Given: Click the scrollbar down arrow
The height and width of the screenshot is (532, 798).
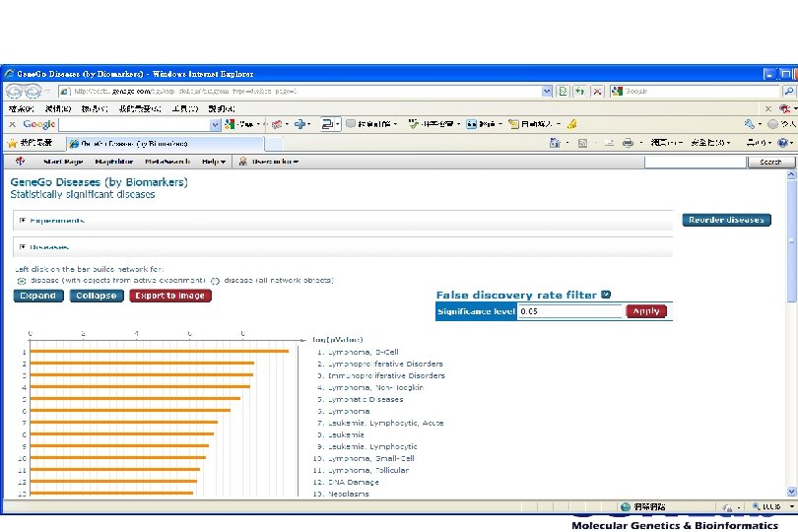Looking at the screenshot, I should pyautogui.click(x=791, y=492).
